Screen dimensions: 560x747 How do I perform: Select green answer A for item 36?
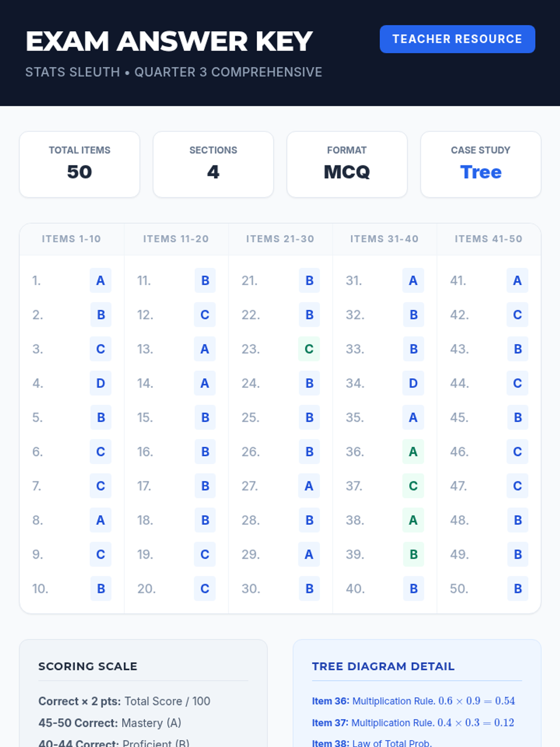tap(413, 452)
